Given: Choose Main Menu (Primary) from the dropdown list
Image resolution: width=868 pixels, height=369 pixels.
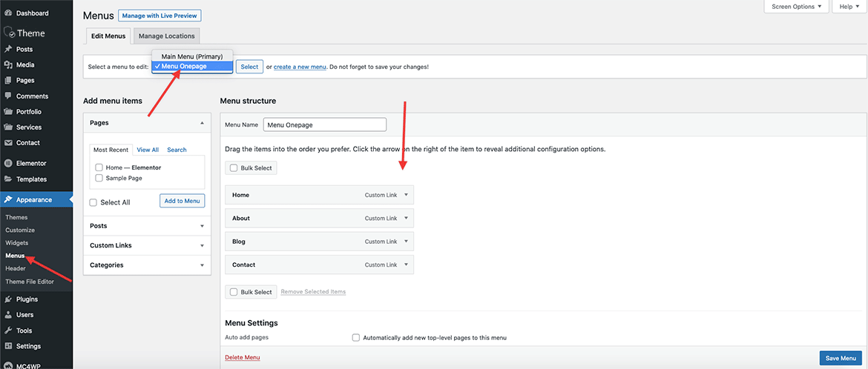Looking at the screenshot, I should pyautogui.click(x=192, y=56).
